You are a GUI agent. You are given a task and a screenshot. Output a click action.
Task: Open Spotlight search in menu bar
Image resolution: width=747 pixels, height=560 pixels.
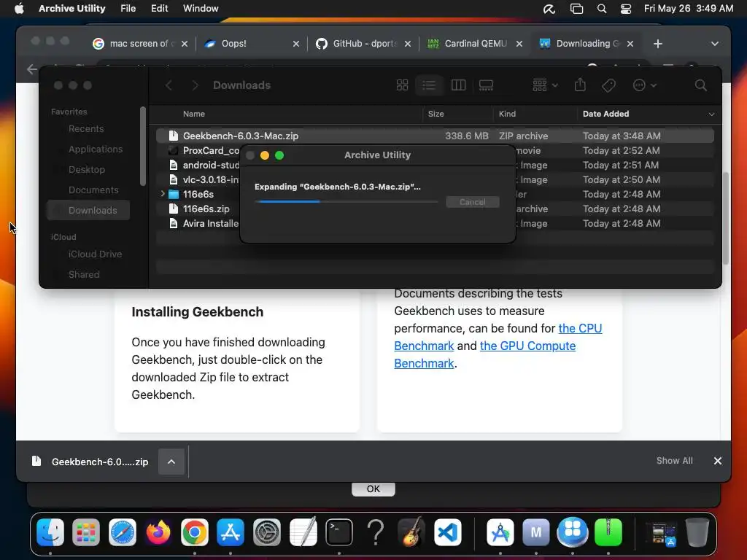(x=602, y=9)
